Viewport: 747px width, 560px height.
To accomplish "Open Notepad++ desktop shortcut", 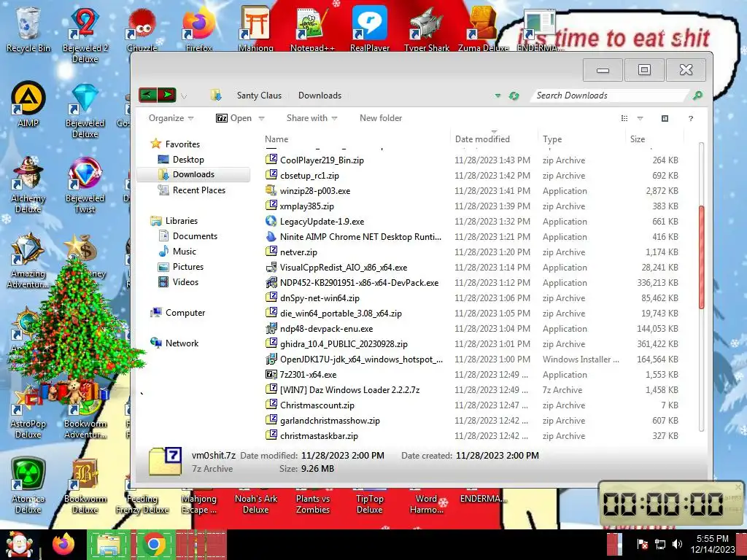I will pyautogui.click(x=312, y=29).
